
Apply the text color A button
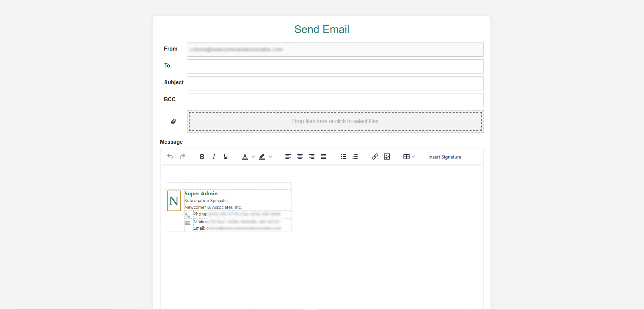pos(245,157)
